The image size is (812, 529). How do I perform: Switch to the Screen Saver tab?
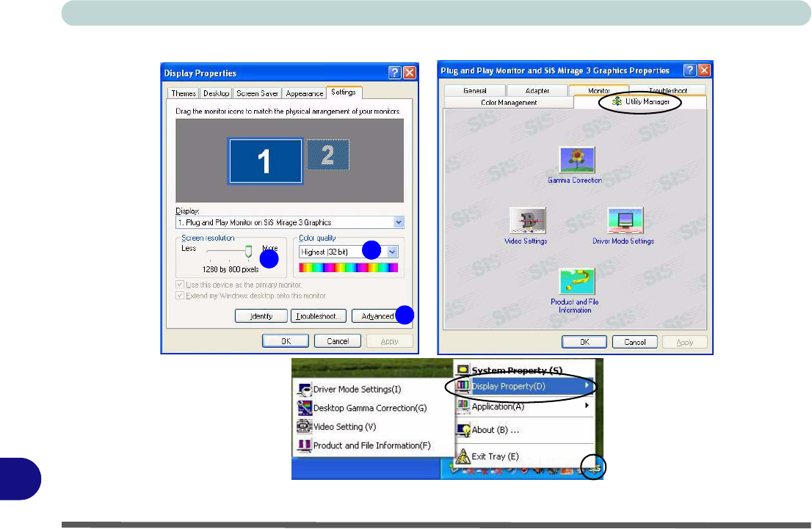click(257, 93)
